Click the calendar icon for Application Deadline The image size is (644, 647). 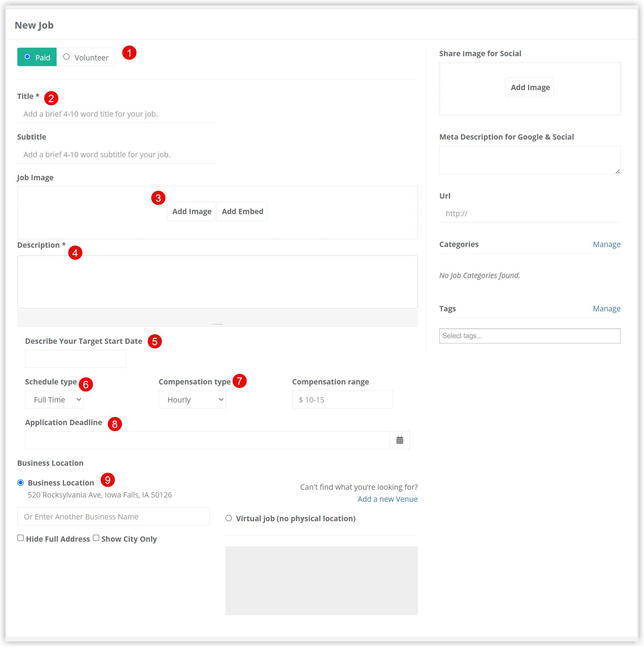[399, 440]
